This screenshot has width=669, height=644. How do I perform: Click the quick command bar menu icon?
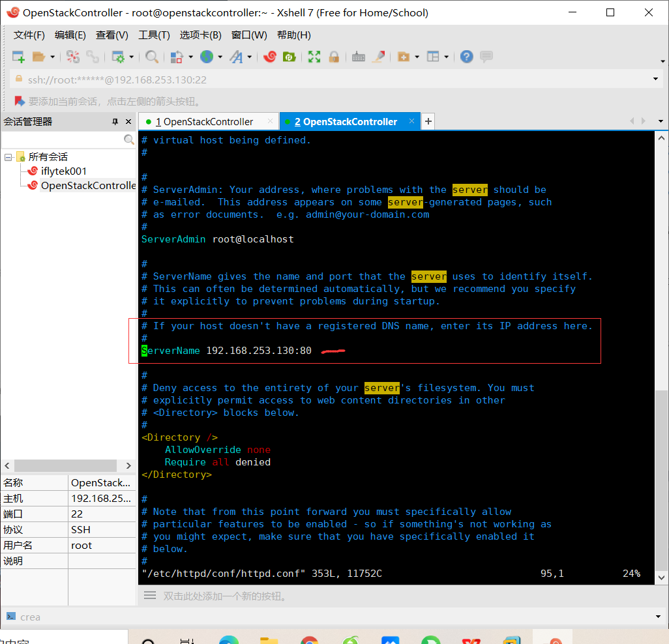(150, 595)
